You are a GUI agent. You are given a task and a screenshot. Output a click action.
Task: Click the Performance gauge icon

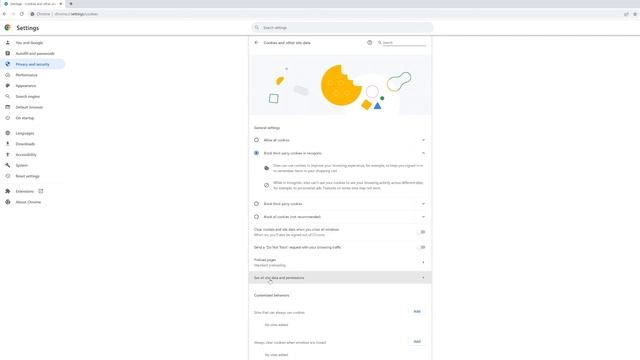(x=7, y=75)
